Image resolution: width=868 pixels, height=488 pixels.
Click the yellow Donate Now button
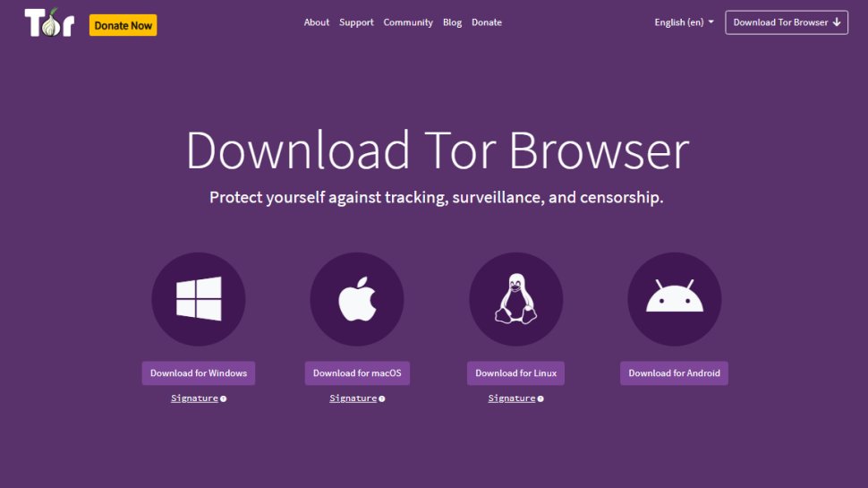(x=123, y=25)
